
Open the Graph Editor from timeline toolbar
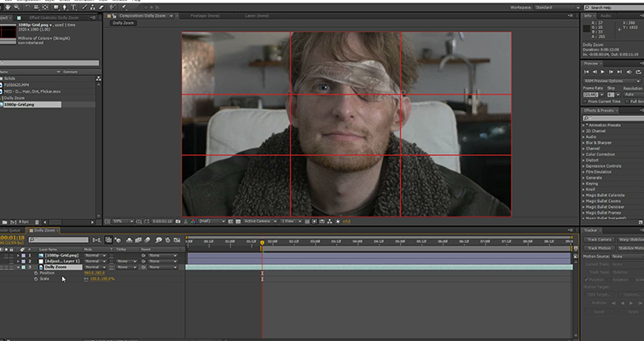pyautogui.click(x=177, y=240)
